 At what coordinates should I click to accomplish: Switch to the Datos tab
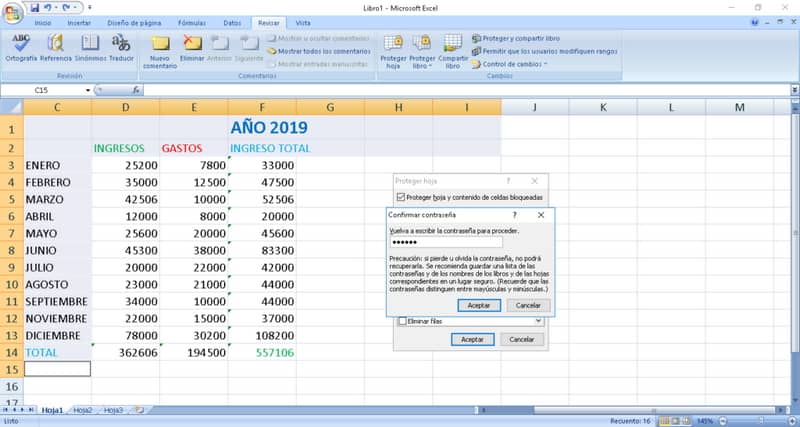[232, 23]
